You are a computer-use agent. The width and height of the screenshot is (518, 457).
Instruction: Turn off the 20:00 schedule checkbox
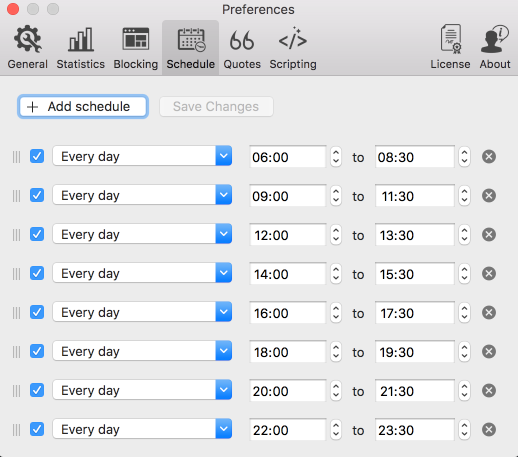click(37, 390)
